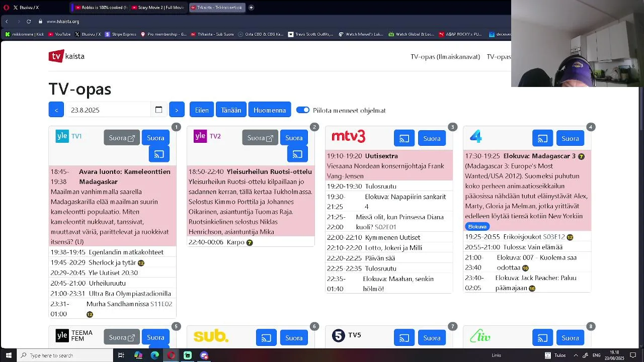Open Teema Fem external Suora link

tap(122, 337)
